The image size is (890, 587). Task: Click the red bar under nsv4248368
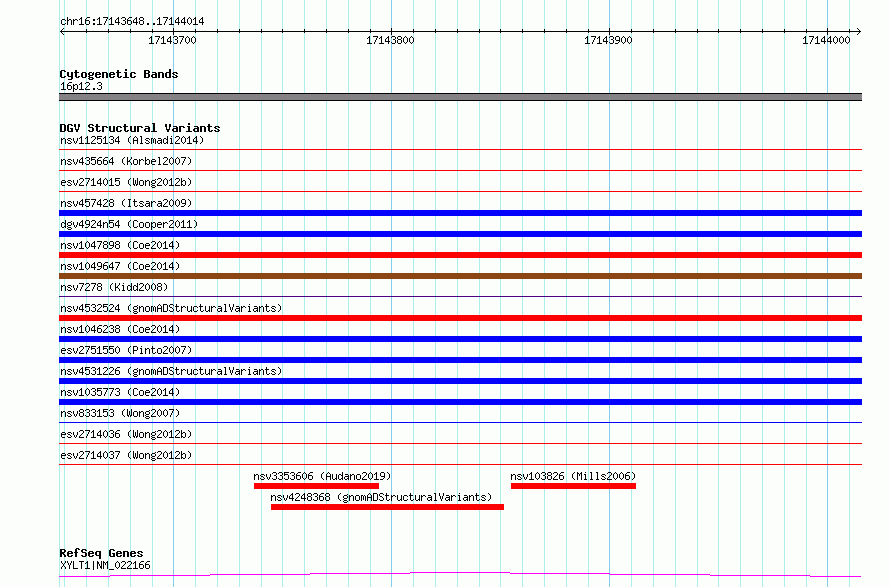[x=387, y=507]
